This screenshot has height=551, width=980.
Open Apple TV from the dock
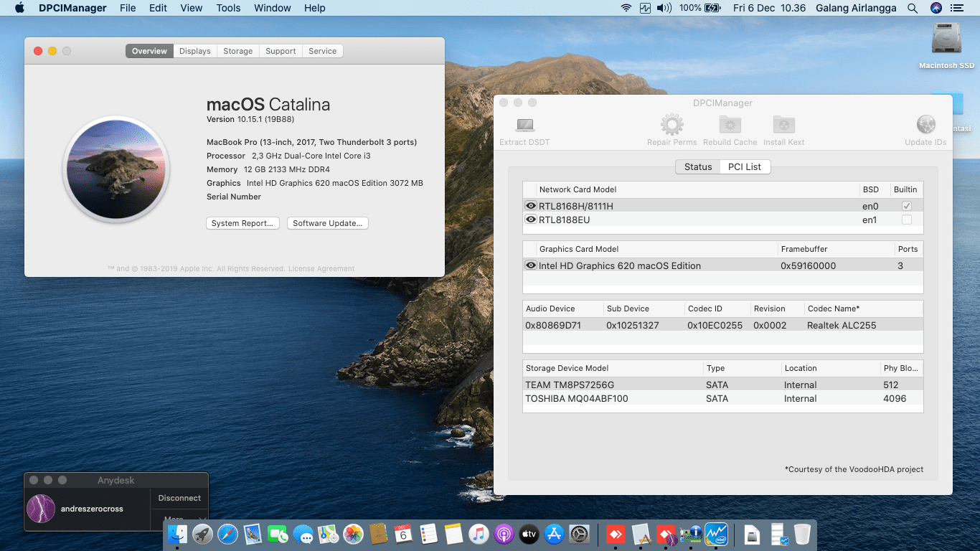(x=529, y=534)
